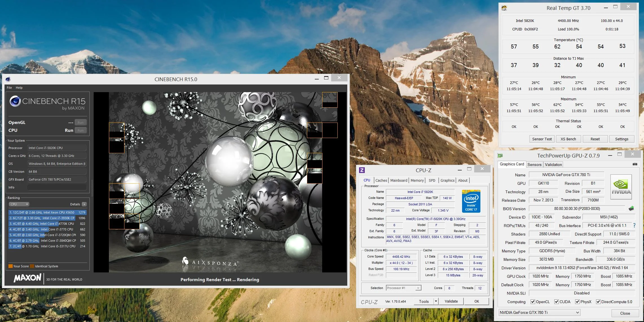Viewport: 644px width, 322px height.
Task: Click the Validate button in CPU-Z
Action: 451,301
